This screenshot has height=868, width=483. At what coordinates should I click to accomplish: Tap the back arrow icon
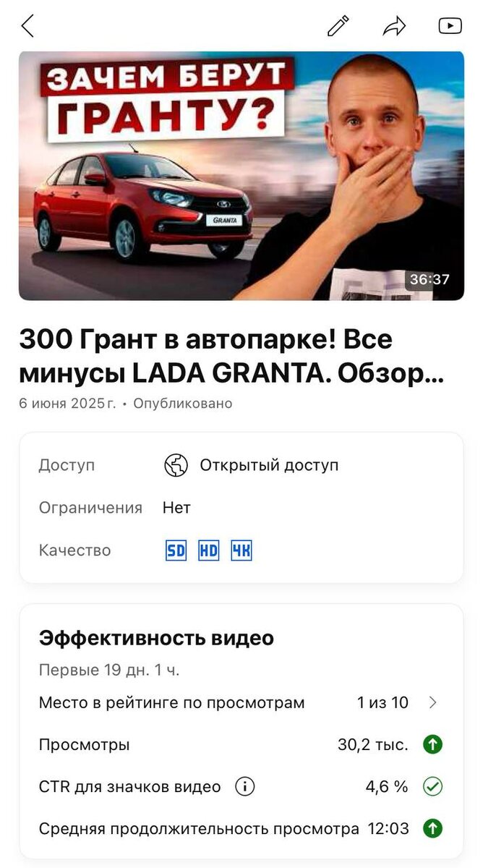click(x=27, y=26)
